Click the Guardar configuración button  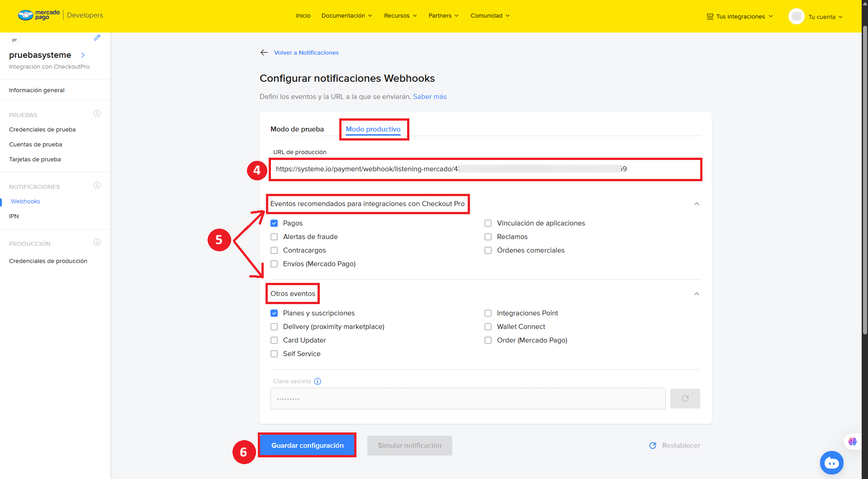[308, 446]
